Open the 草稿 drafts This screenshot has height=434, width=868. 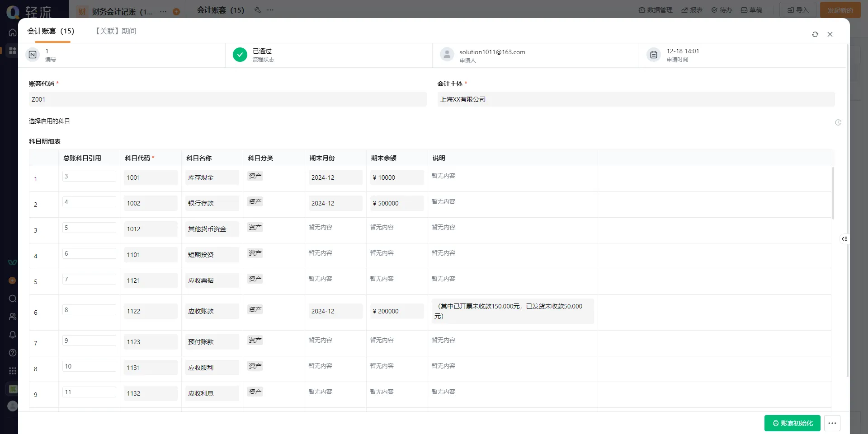751,9
